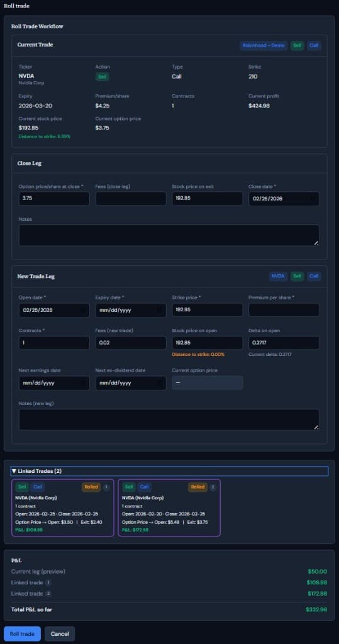The image size is (339, 644).
Task: Edit the Strike price field
Action: pos(208,310)
